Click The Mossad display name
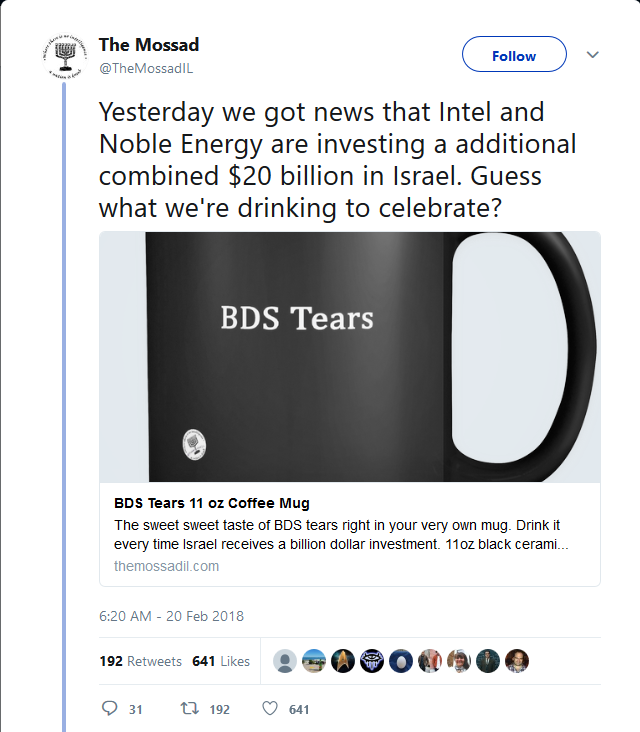The height and width of the screenshot is (732, 640). coord(148,45)
